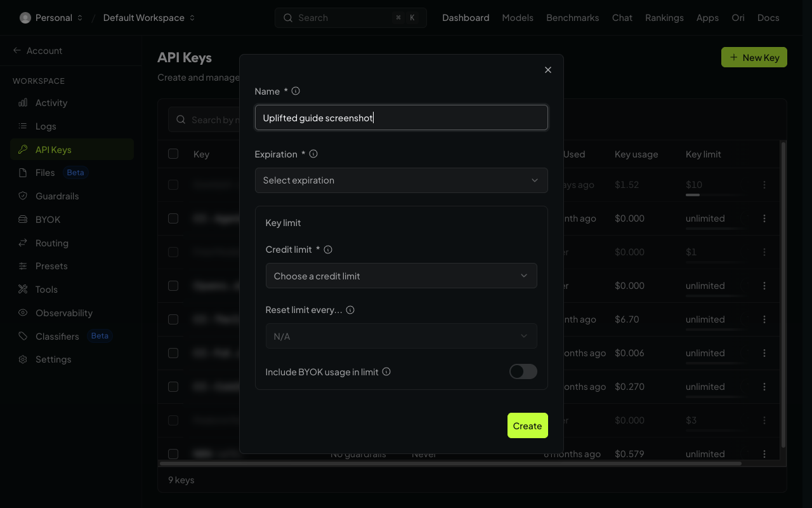Open the Tools sidebar item
Screen dimensions: 812x508
(72, 290)
